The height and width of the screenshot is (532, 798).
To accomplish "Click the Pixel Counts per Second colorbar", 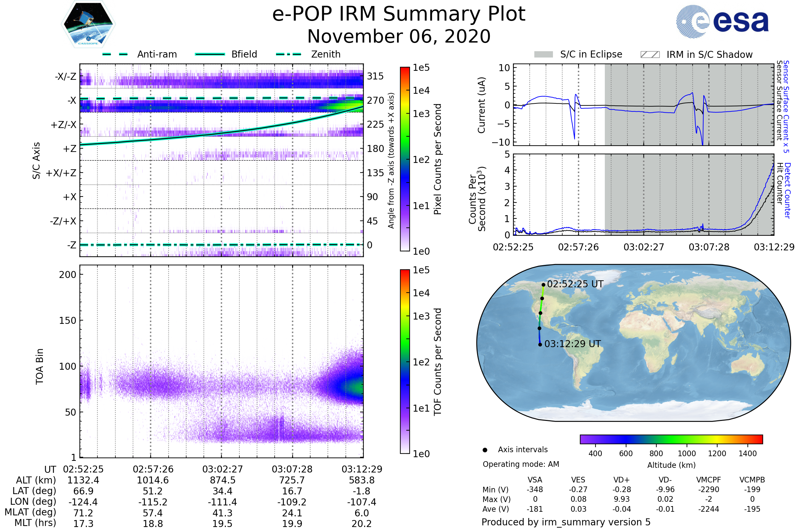I will click(405, 160).
